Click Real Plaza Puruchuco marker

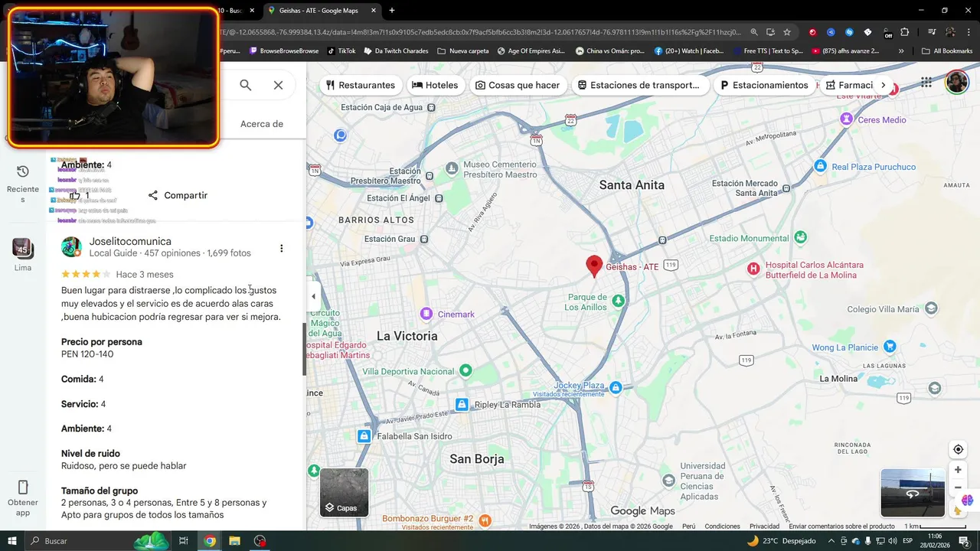(821, 166)
